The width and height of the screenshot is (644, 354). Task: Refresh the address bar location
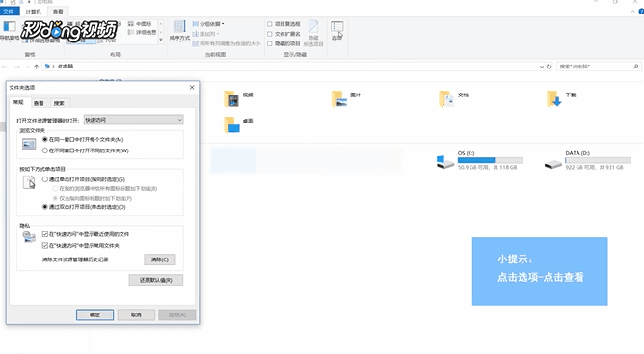(550, 67)
